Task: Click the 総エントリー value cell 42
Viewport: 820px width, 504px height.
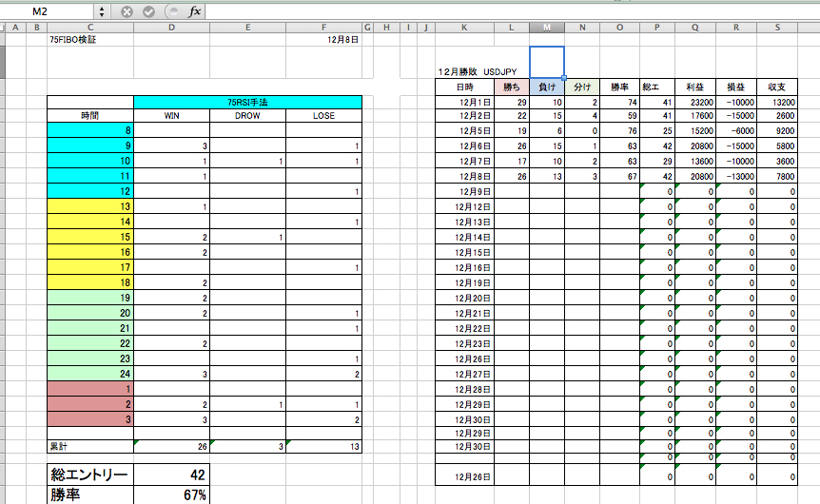Action: pyautogui.click(x=171, y=474)
